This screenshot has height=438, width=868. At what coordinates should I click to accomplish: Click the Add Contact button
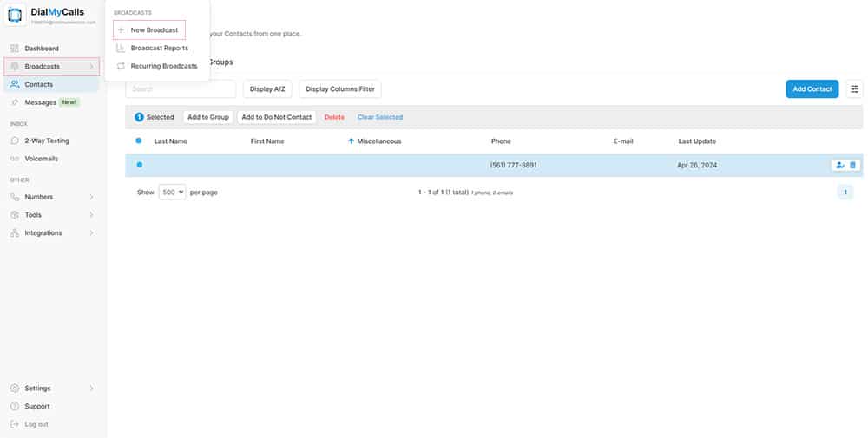pyautogui.click(x=812, y=89)
